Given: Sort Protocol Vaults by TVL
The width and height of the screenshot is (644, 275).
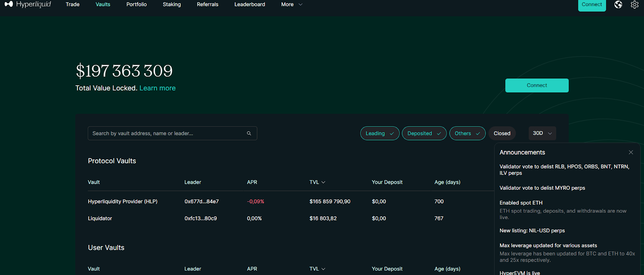Looking at the screenshot, I should tap(317, 182).
